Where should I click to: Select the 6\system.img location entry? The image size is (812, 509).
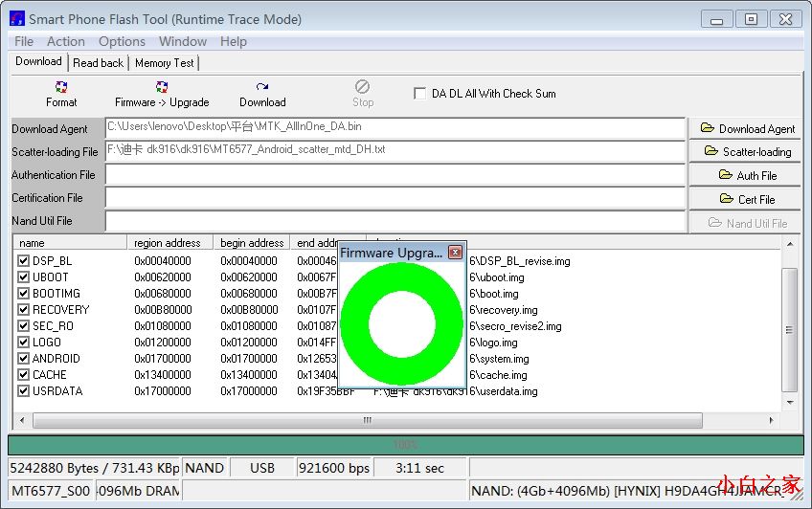click(499, 359)
